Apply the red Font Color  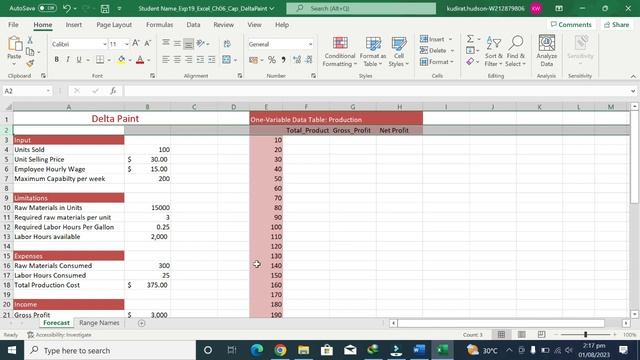coord(140,60)
